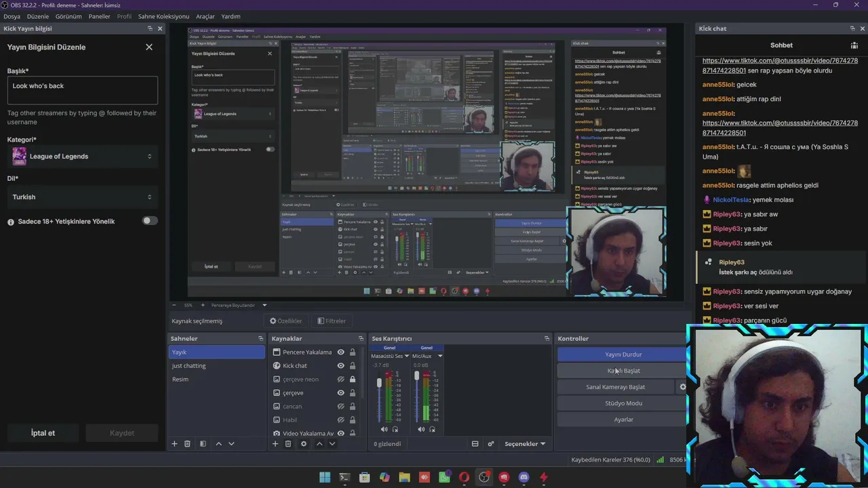Pop out the Kaynaklar dock
The height and width of the screenshot is (488, 868).
361,338
